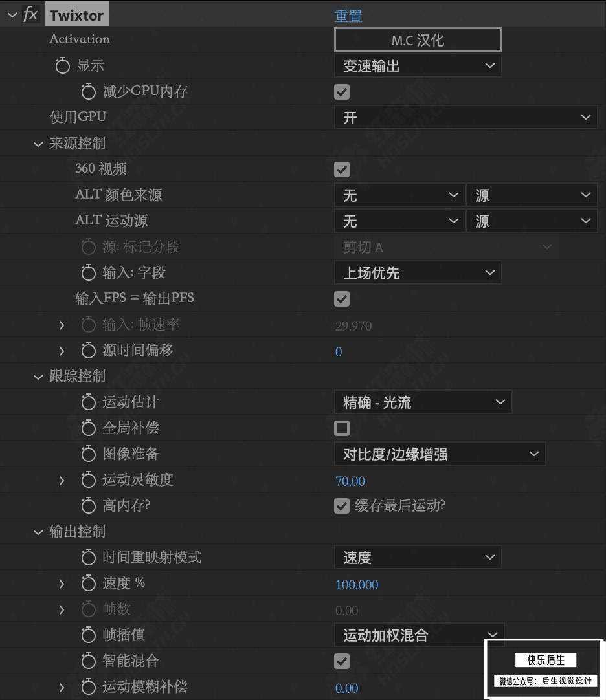Click the 运动灵敏度 value 70.00

click(x=350, y=481)
